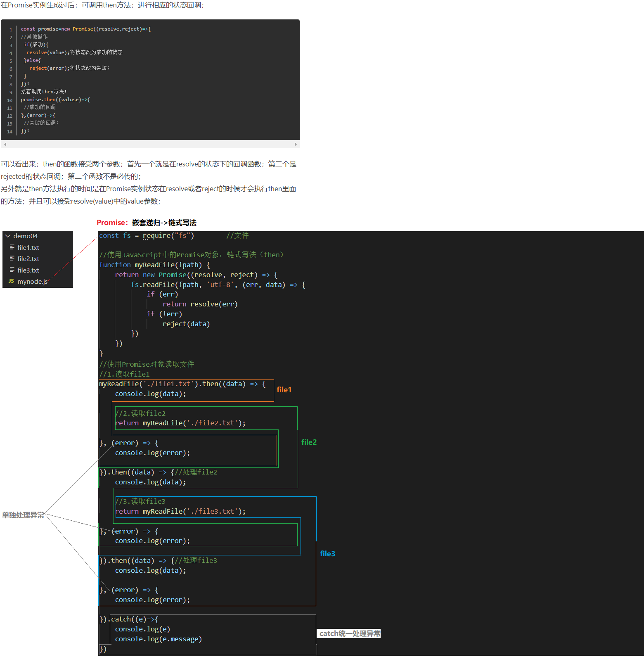Open the file2.txt filename in tree
The image size is (644, 657).
click(28, 259)
